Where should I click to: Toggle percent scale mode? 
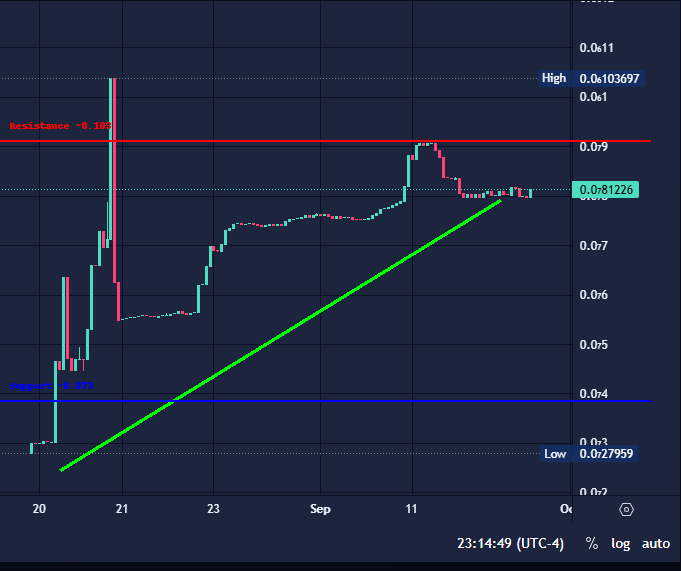pos(592,543)
